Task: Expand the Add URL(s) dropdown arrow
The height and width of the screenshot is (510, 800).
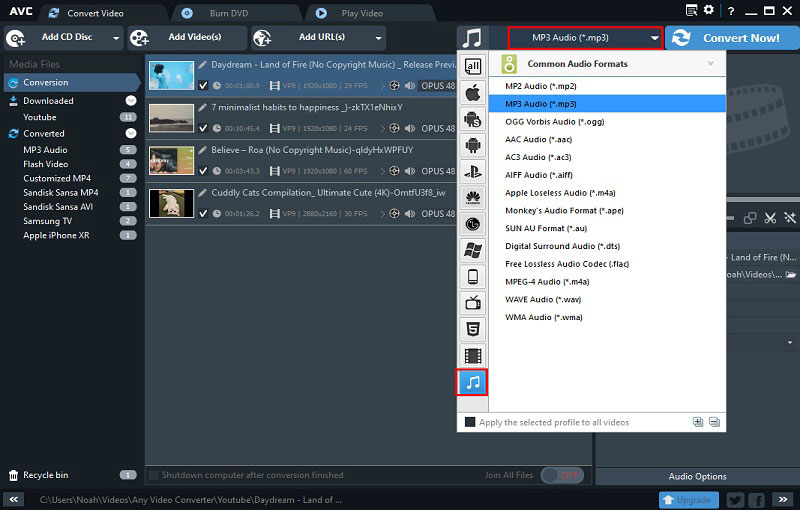Action: 378,38
